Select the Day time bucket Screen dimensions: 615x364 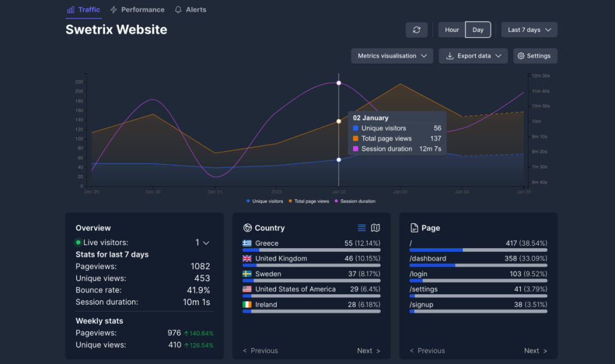477,30
